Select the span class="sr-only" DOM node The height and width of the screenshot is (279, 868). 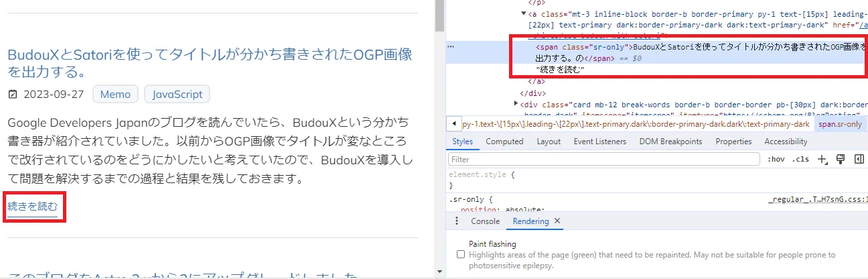coord(701,52)
